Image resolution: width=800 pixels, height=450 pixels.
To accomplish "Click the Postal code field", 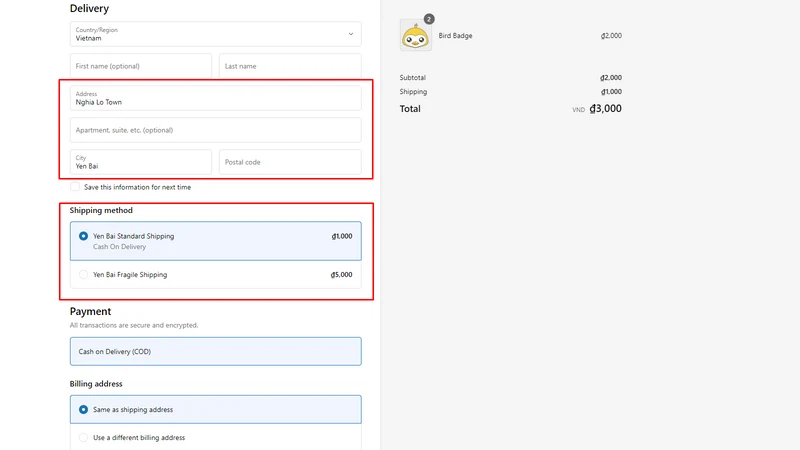I will pos(290,162).
